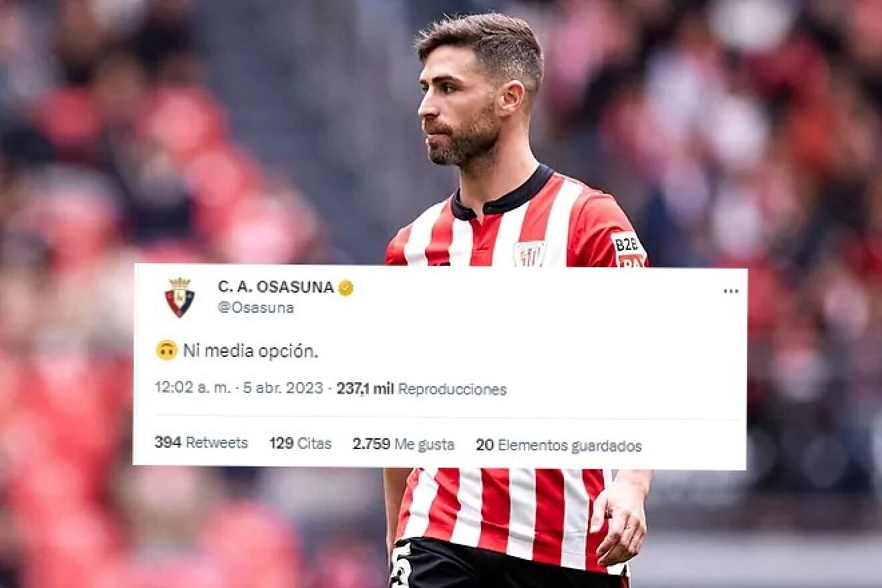882x588 pixels.
Task: Open the 20 Elementos guardados count
Action: 559,445
